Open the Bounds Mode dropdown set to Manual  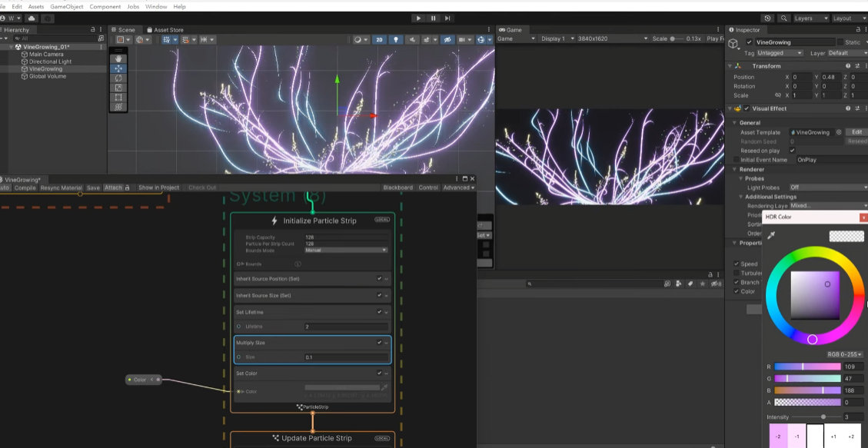click(346, 249)
